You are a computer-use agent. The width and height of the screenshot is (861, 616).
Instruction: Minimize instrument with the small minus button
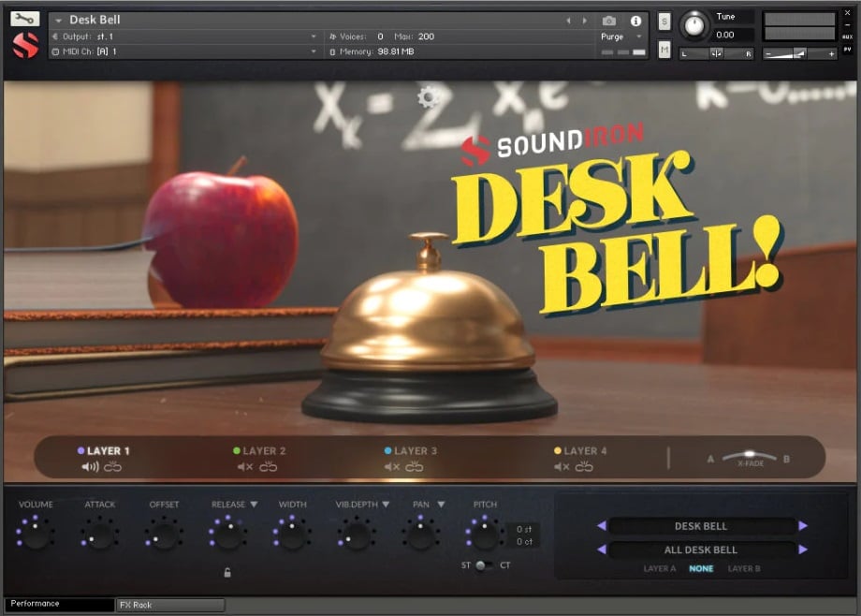point(847,24)
